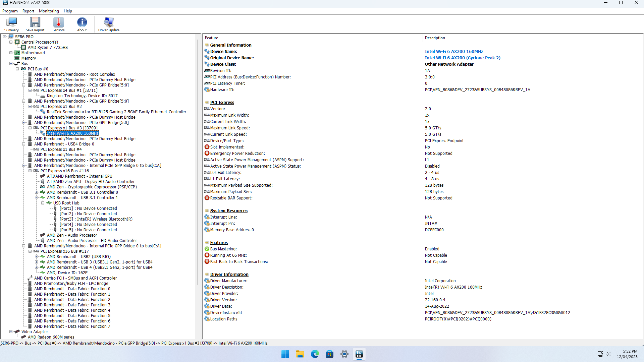Collapse the USB Root Hub node
This screenshot has height=362, width=644.
[43, 203]
